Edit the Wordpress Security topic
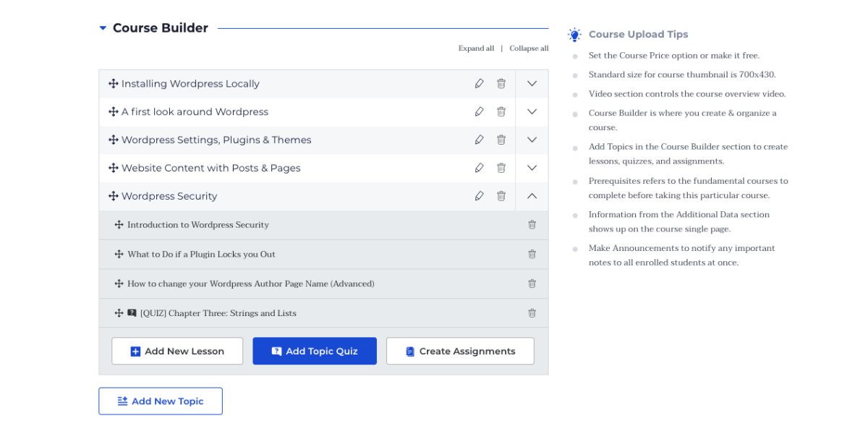This screenshot has height=434, width=868. pyautogui.click(x=479, y=196)
